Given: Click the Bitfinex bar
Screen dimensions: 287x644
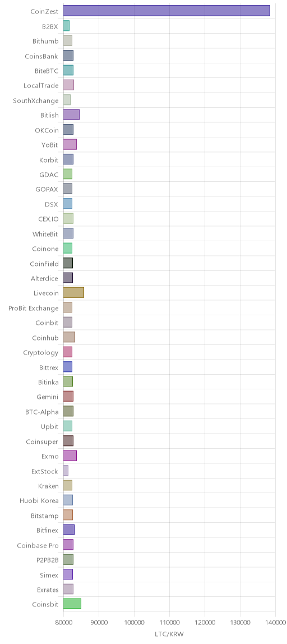Looking at the screenshot, I should (69, 530).
